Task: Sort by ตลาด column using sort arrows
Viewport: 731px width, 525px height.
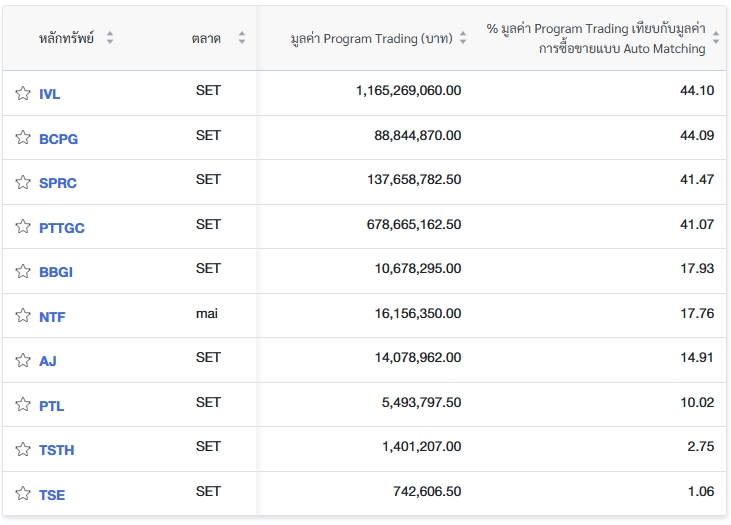Action: [241, 38]
